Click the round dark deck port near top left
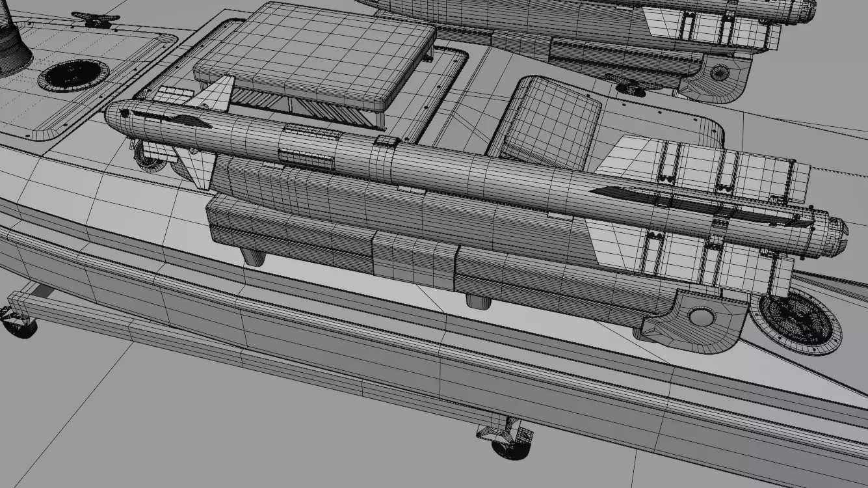The height and width of the screenshot is (488, 868). point(72,75)
